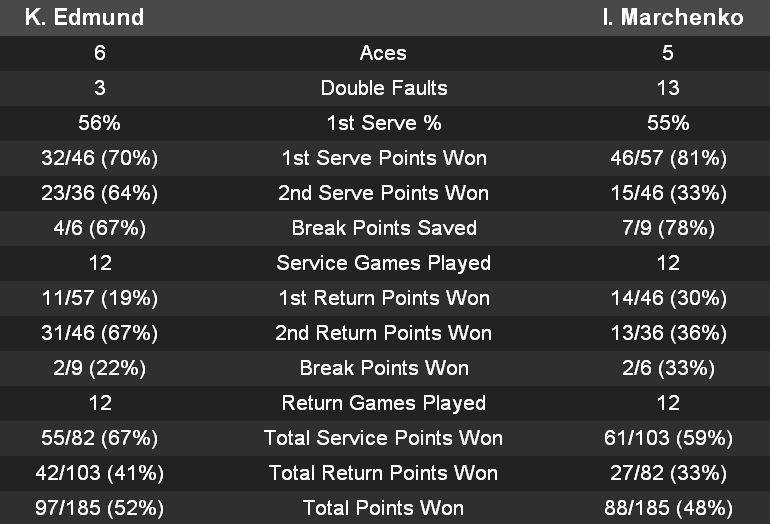Select the Service Games Played label
This screenshot has width=770, height=524.
[383, 263]
